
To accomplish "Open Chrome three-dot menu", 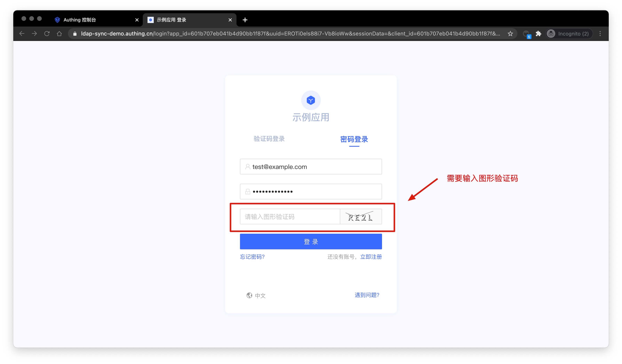I will (x=600, y=34).
